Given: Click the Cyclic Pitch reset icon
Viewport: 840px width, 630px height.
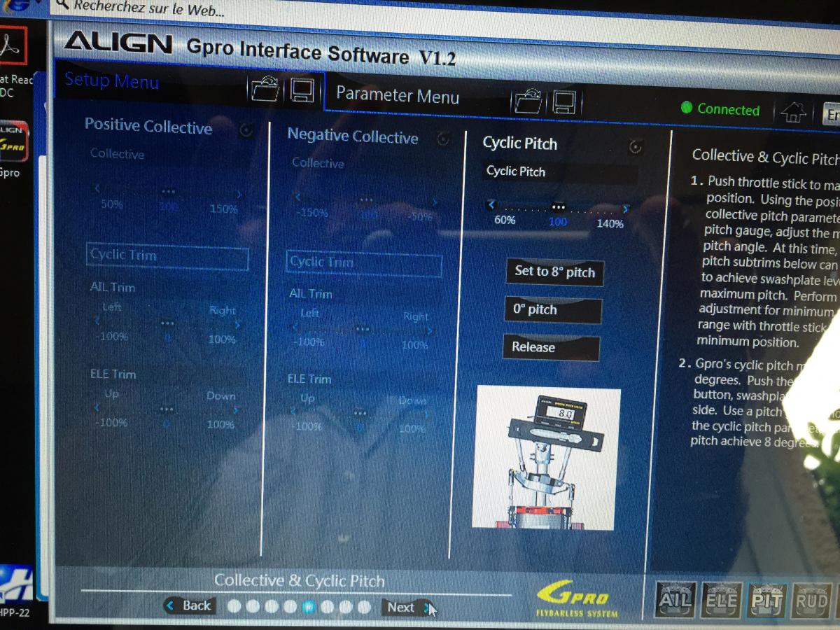Looking at the screenshot, I should click(635, 147).
